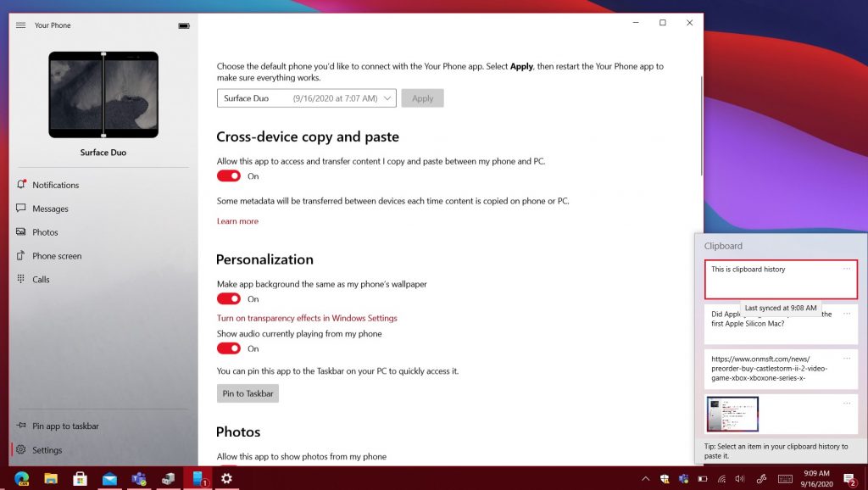
Task: Open Mail app from the taskbar
Action: tap(109, 478)
